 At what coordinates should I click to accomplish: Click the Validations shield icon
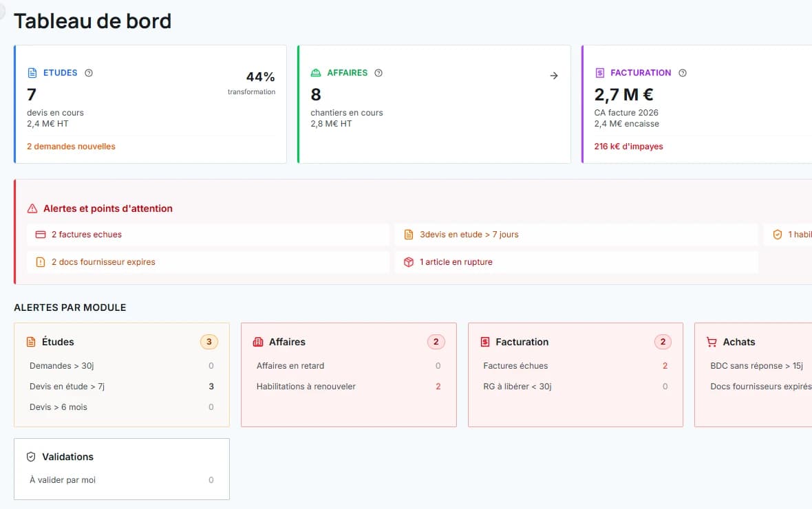click(x=31, y=457)
